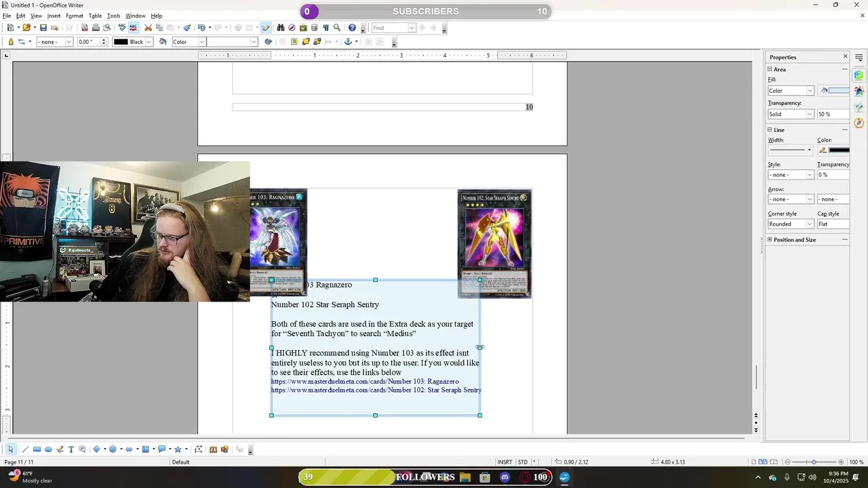
Task: Click the light blue fill color swatch
Action: [x=839, y=91]
